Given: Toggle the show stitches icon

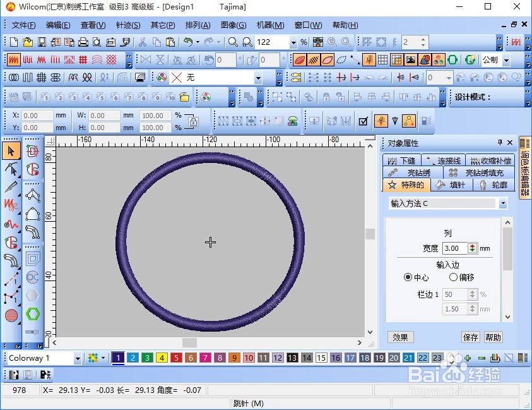Looking at the screenshot, I should pyautogui.click(x=314, y=60).
